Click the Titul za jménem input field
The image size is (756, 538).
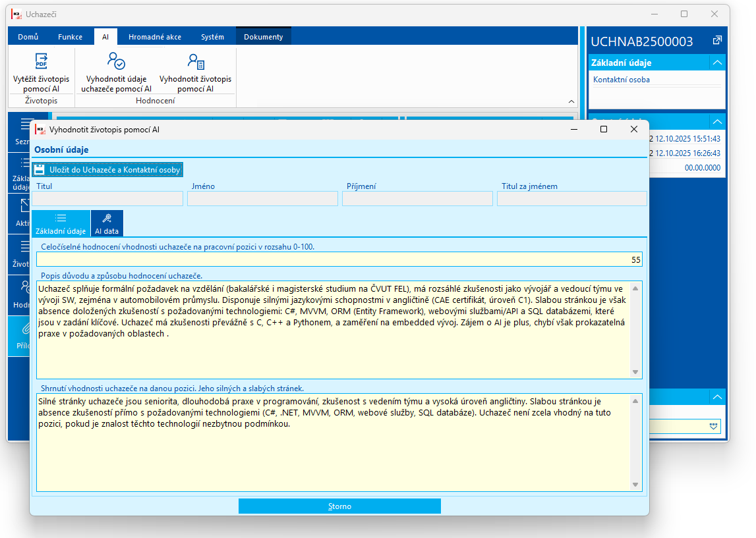pyautogui.click(x=572, y=199)
